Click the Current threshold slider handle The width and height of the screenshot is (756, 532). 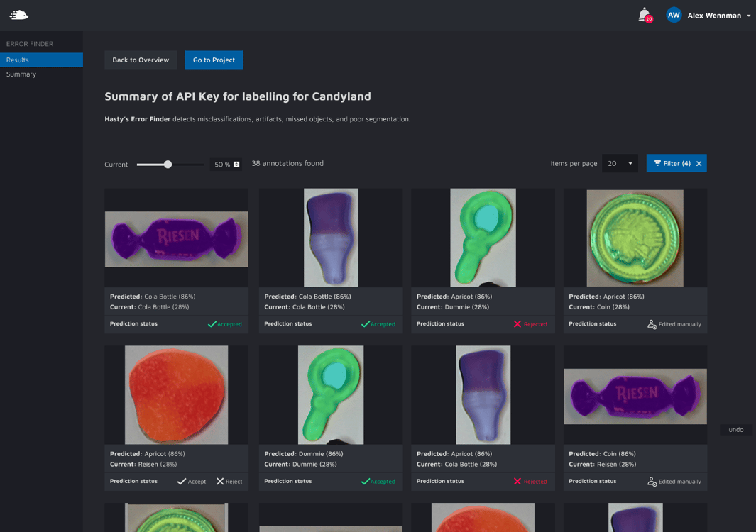click(168, 165)
